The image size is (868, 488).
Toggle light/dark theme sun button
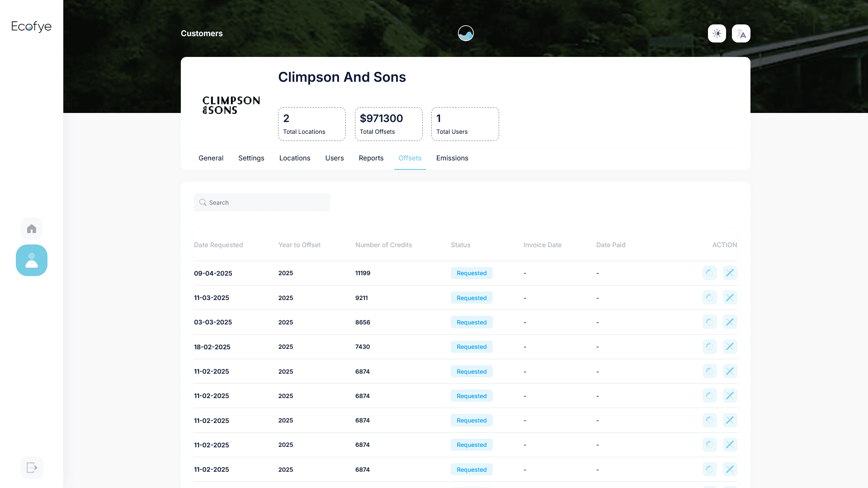point(717,33)
